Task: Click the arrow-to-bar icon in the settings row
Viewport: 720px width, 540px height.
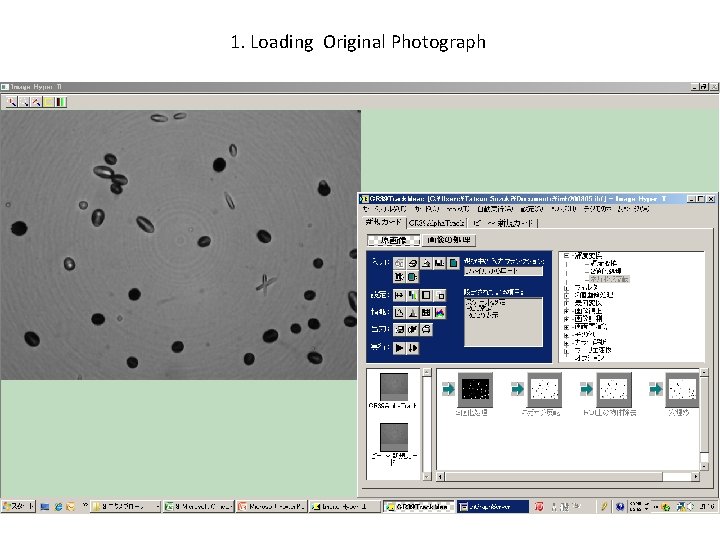Action: tap(399, 295)
